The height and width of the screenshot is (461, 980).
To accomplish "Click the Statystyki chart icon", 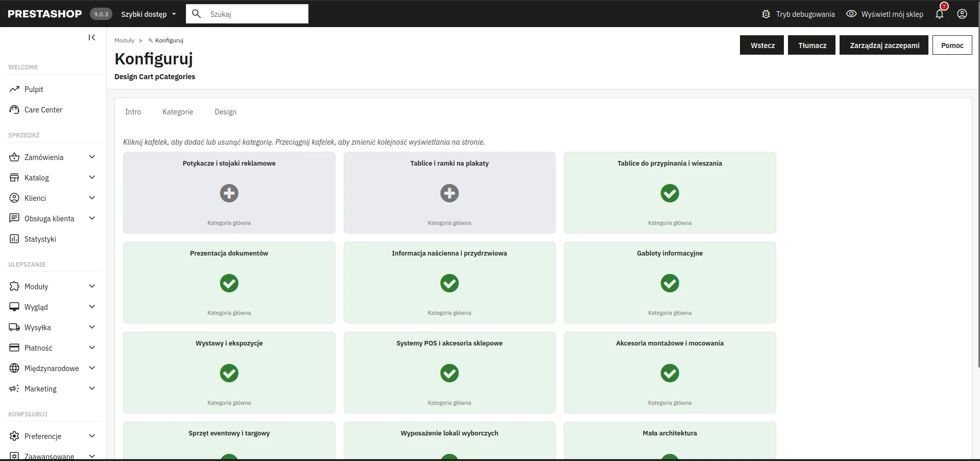I will click(14, 239).
